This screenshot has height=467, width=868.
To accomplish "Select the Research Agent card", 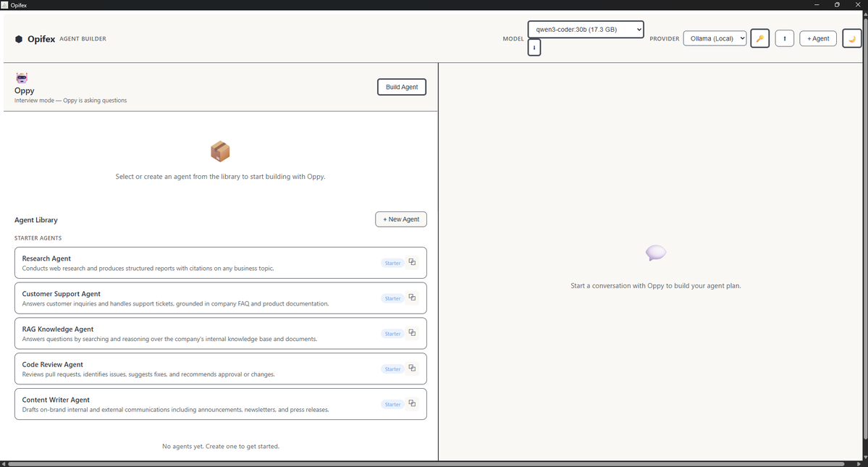I will (220, 263).
